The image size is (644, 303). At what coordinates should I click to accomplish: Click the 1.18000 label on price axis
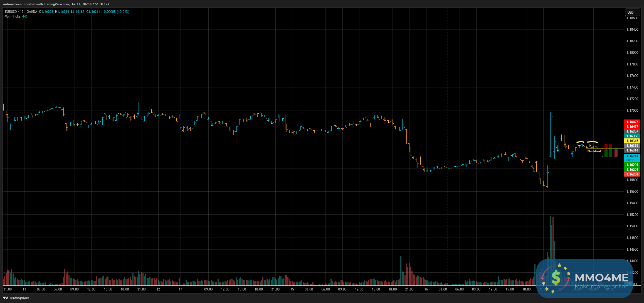click(632, 53)
